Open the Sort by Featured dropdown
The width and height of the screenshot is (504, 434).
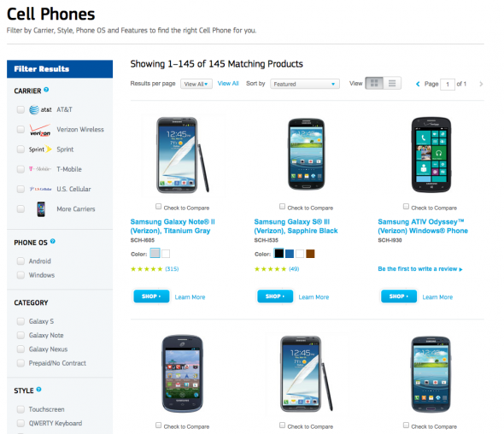305,84
